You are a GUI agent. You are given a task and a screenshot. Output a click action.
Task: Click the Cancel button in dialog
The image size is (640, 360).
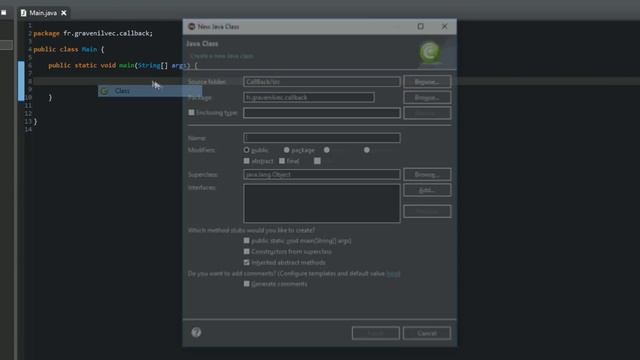[427, 333]
